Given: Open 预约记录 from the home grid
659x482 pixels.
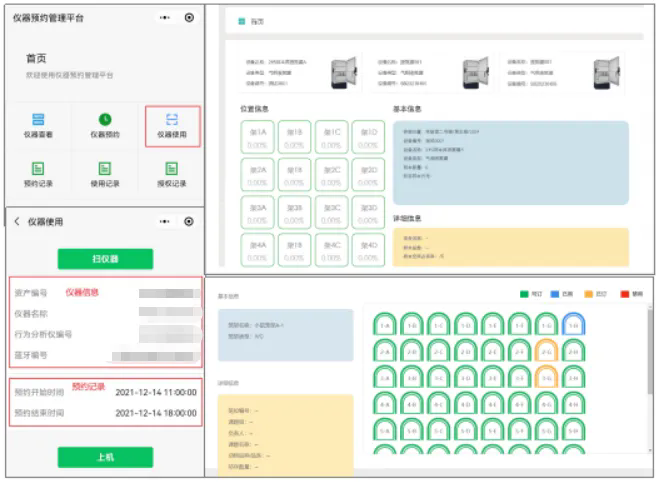Looking at the screenshot, I should tap(38, 174).
